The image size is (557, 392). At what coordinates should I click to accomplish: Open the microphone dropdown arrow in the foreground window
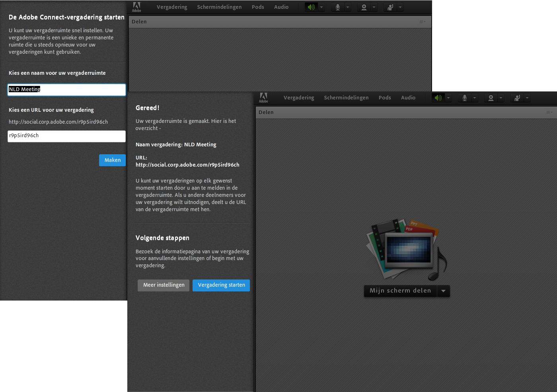click(475, 98)
